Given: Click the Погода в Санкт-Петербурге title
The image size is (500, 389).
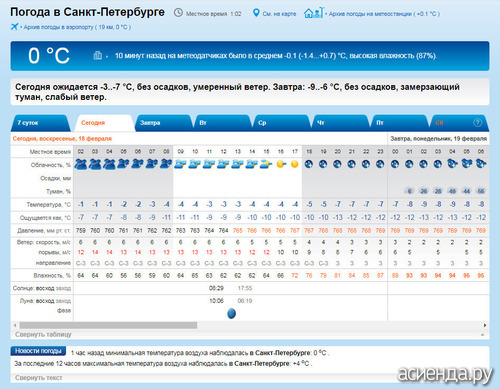Looking at the screenshot, I should [x=87, y=12].
